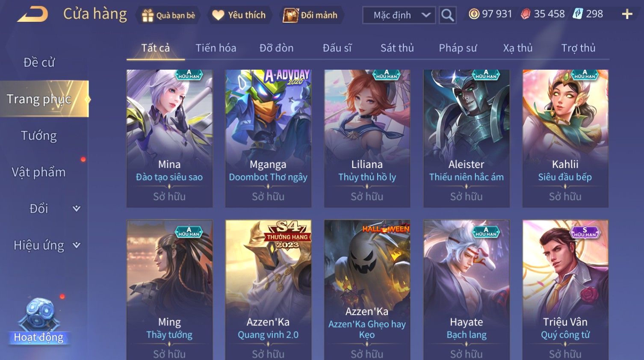644x360 pixels.
Task: Select the Triệu Vân Quý công tử skin
Action: coord(565,290)
